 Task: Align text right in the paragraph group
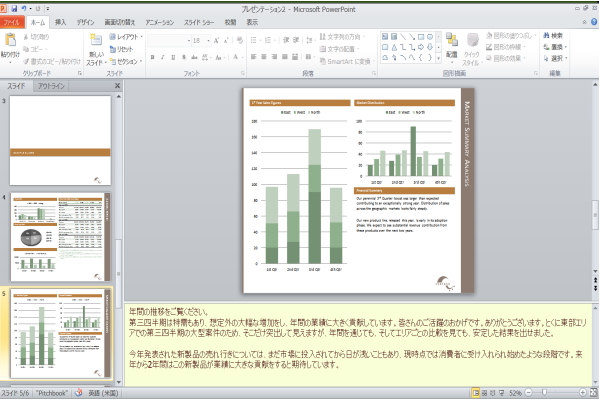(x=274, y=57)
